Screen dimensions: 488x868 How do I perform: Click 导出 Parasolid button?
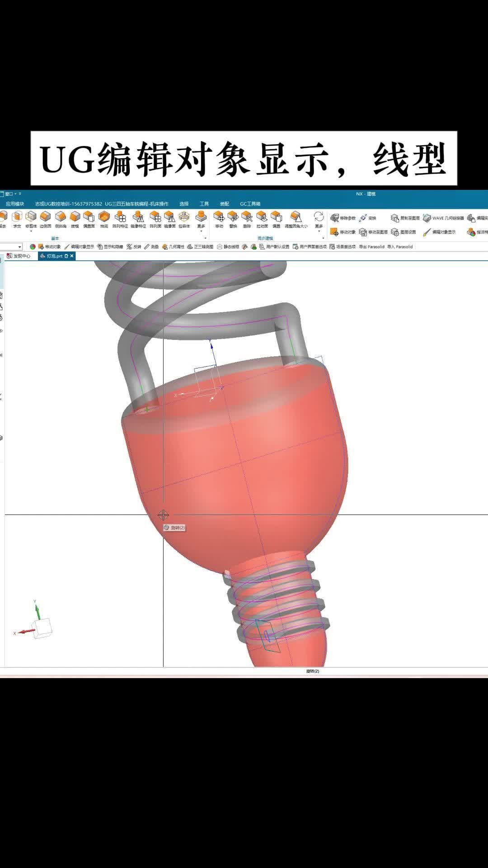click(371, 247)
